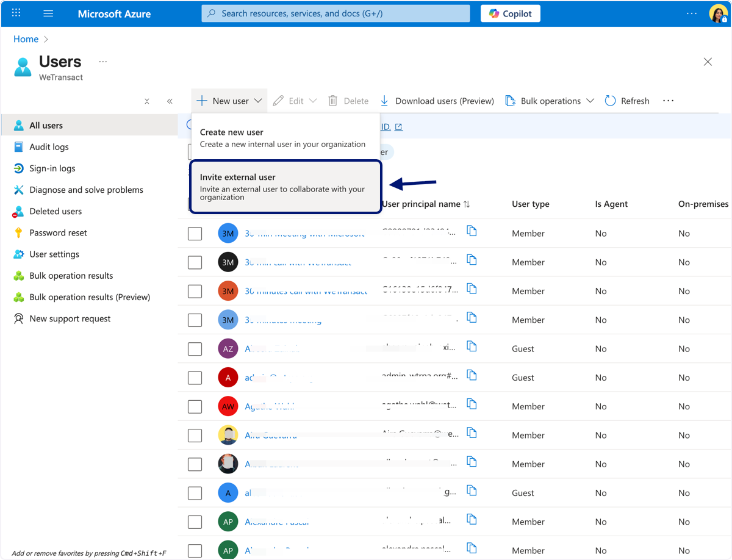Open the app launcher grid icon
The width and height of the screenshot is (732, 560).
(x=16, y=13)
